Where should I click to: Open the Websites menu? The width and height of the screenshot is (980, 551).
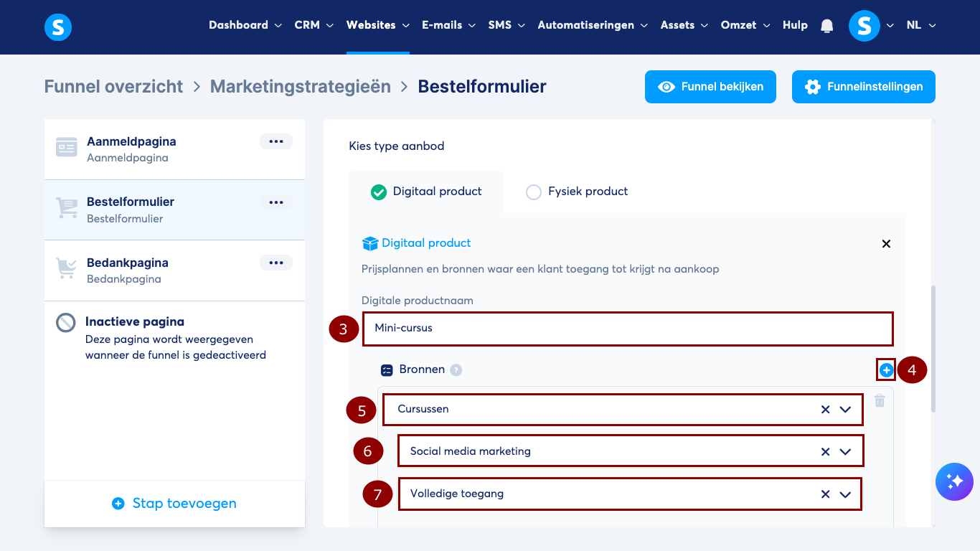click(378, 25)
